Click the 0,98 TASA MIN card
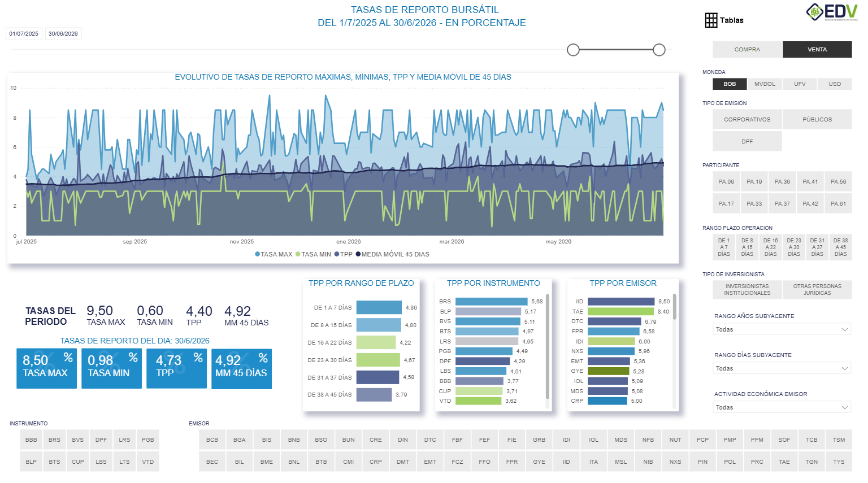The height and width of the screenshot is (483, 868). [x=111, y=368]
